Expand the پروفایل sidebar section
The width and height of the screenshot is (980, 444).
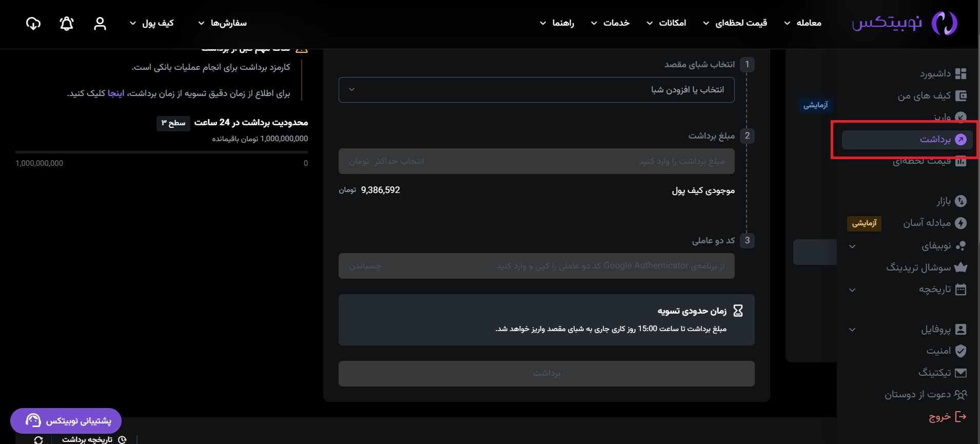pos(852,330)
